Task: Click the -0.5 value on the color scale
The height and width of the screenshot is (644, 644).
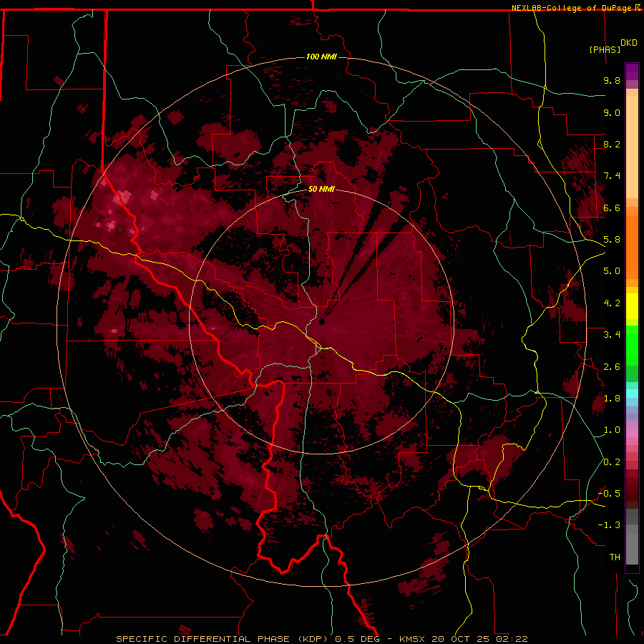Action: click(610, 494)
